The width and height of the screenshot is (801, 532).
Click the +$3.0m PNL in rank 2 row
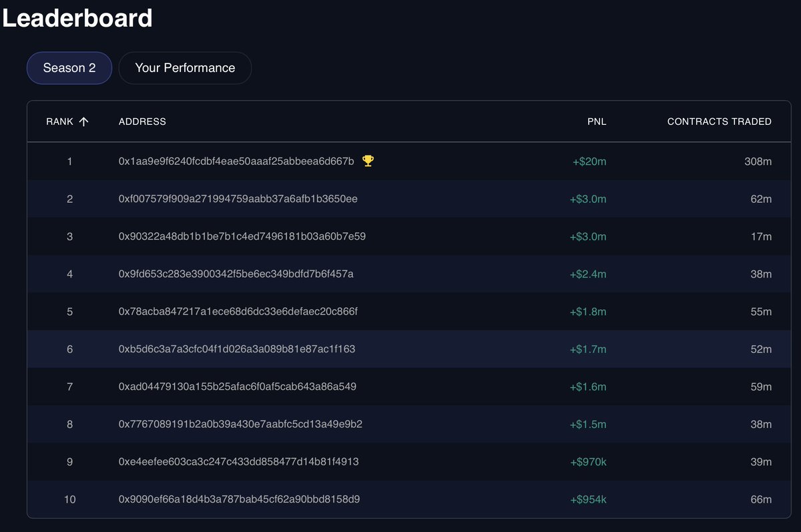coord(588,199)
